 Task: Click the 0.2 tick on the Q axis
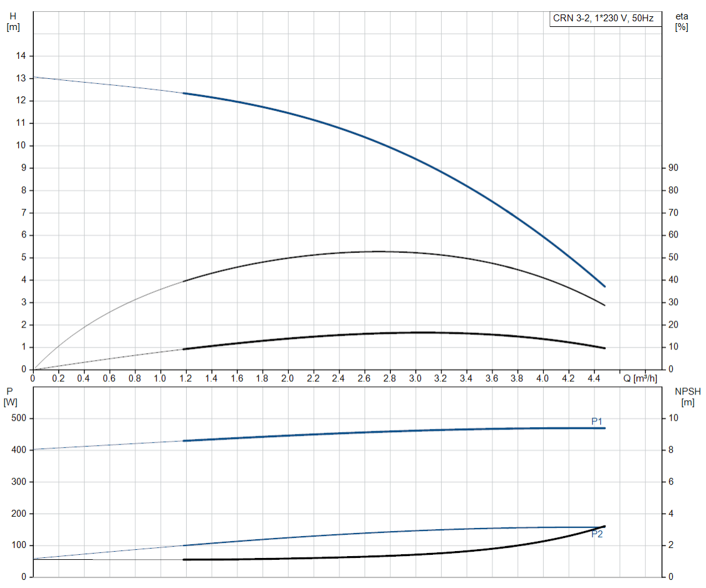tap(58, 378)
